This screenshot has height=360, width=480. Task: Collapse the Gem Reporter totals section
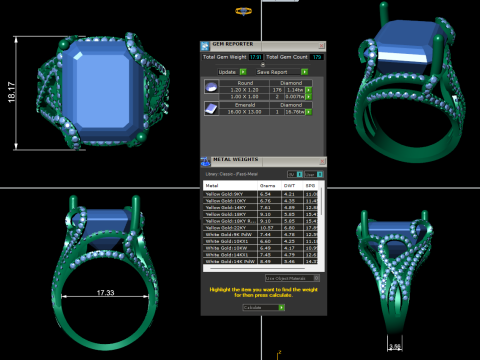tap(263, 64)
